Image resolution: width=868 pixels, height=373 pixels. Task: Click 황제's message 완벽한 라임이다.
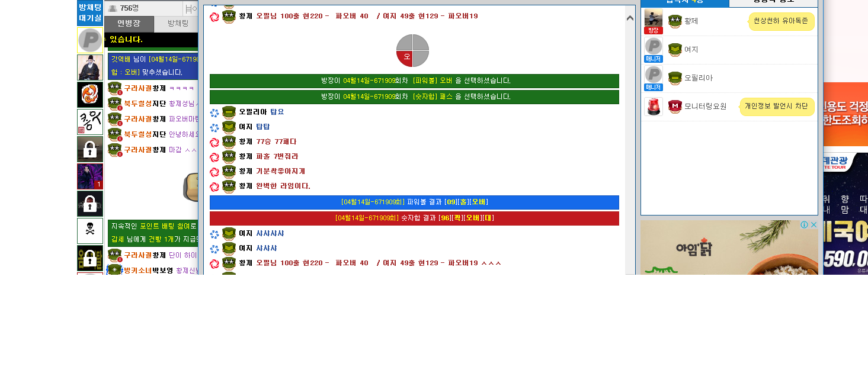pyautogui.click(x=283, y=186)
